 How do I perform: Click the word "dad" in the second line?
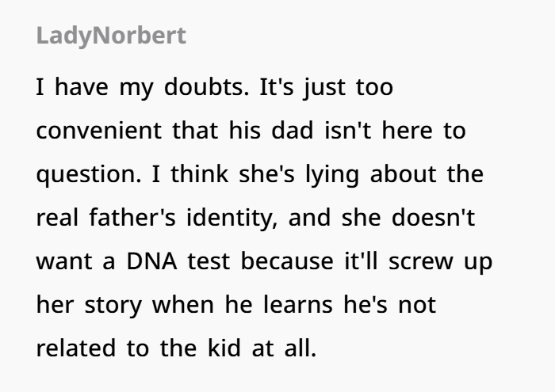point(293,131)
